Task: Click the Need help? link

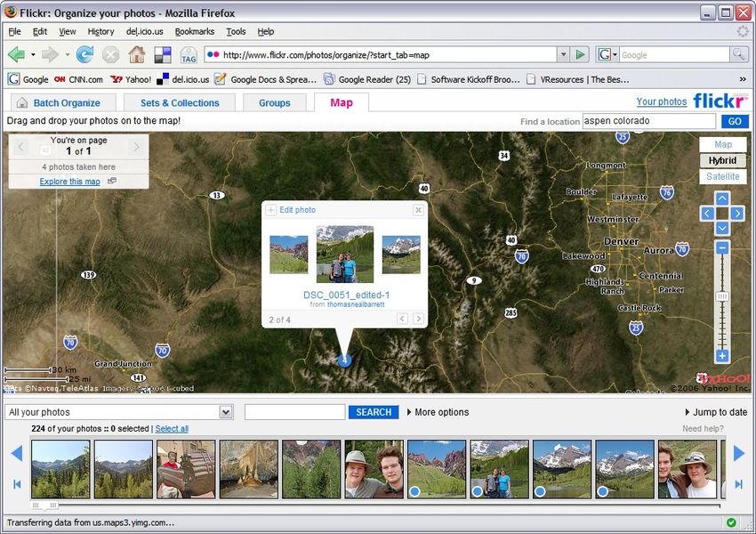Action: coord(703,428)
